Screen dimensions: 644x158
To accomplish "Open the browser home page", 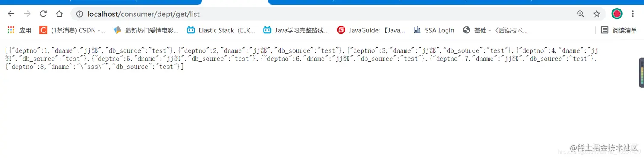I will coord(59,14).
